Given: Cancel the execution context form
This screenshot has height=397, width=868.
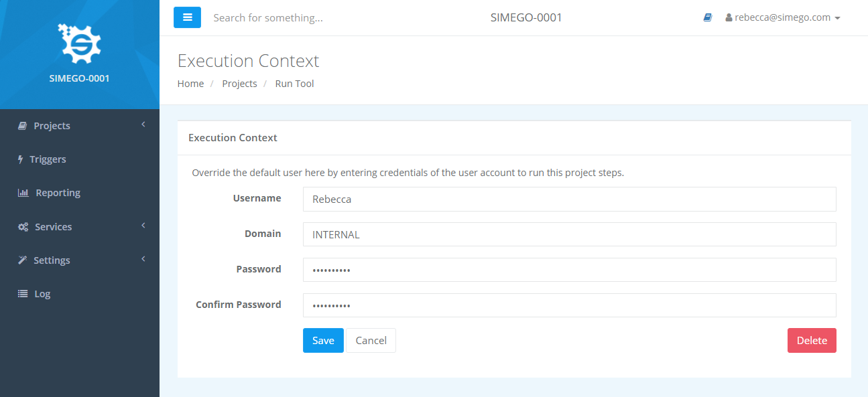Looking at the screenshot, I should coord(371,340).
